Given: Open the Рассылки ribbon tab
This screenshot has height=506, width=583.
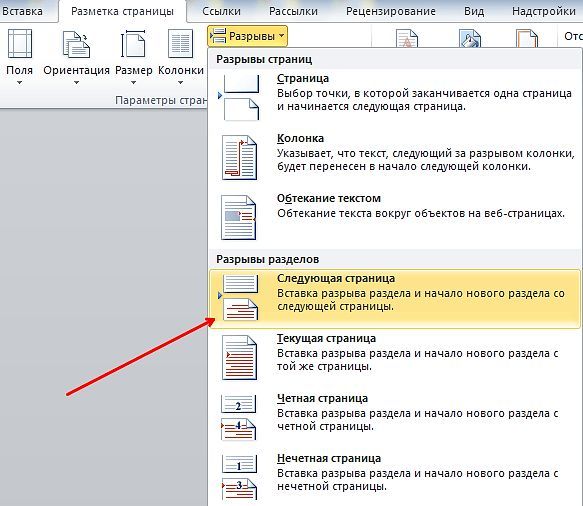Looking at the screenshot, I should pos(293,11).
